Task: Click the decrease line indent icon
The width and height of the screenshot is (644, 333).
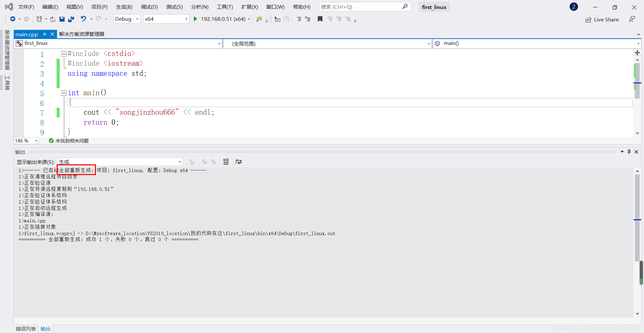Action: pyautogui.click(x=299, y=19)
